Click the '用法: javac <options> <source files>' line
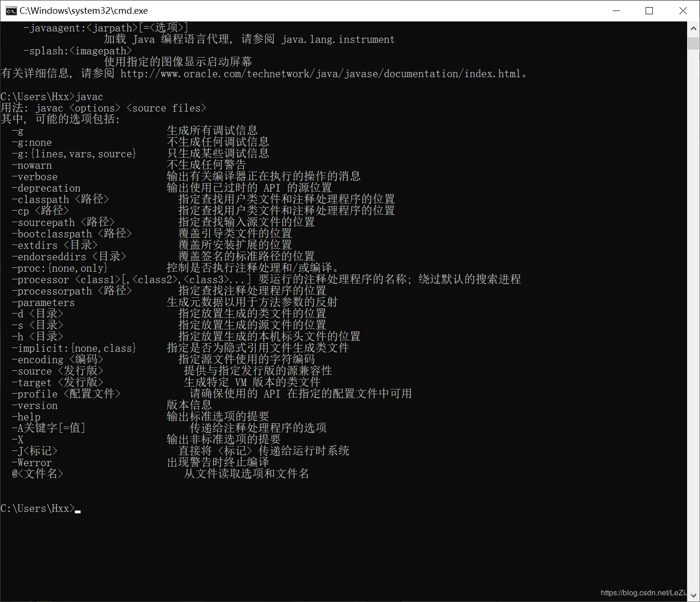Viewport: 700px width, 602px height. point(103,108)
